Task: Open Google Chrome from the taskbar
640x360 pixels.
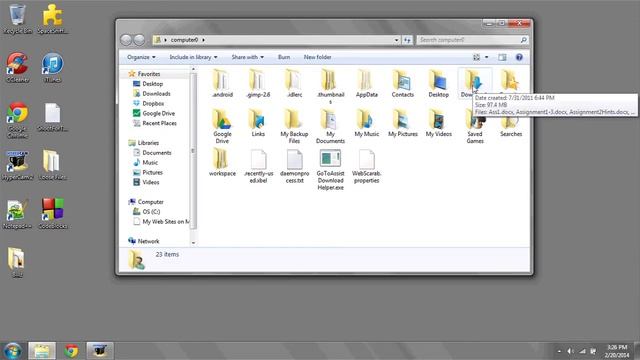Action: [x=71, y=351]
